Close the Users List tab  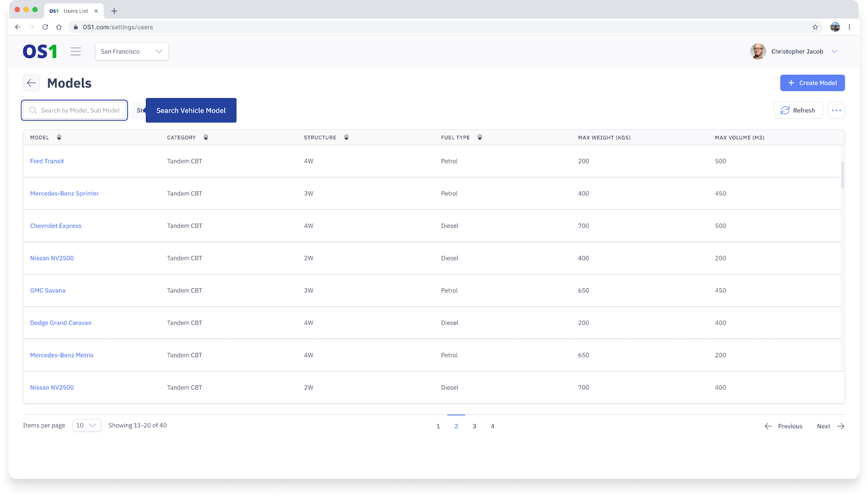point(96,11)
